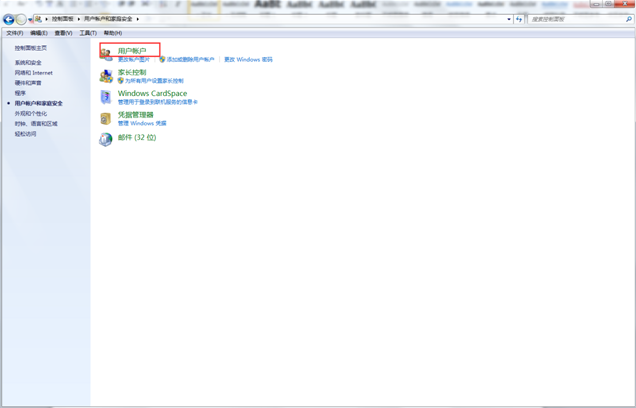Click 控制面板 in the address breadcrumb
636x408 pixels.
click(62, 19)
